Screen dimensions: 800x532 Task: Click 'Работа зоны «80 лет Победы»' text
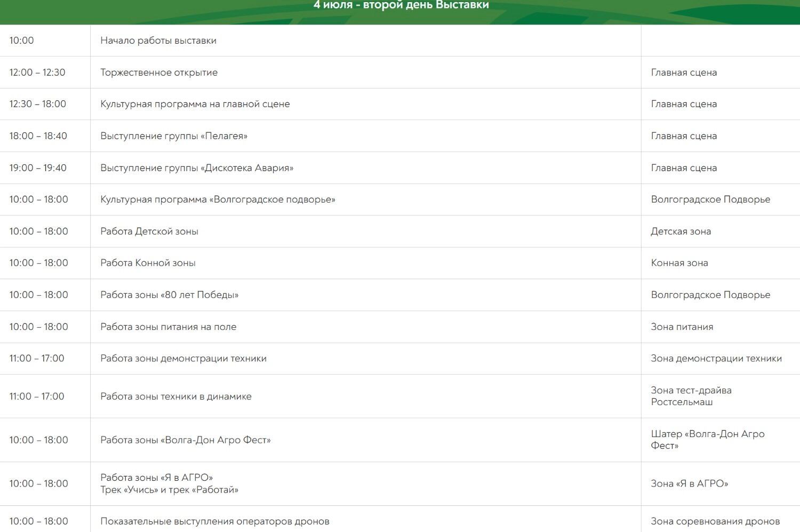[x=169, y=295]
